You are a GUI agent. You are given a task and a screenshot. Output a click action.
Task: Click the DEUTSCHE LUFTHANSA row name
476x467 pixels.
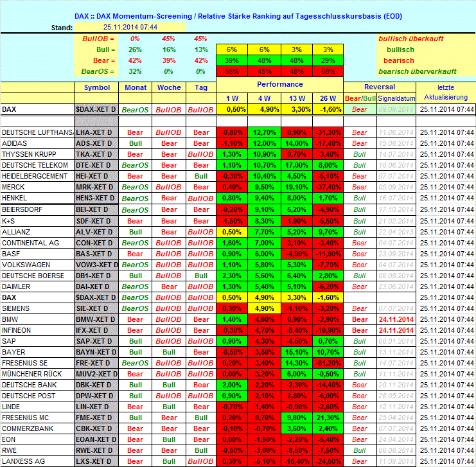(37, 132)
